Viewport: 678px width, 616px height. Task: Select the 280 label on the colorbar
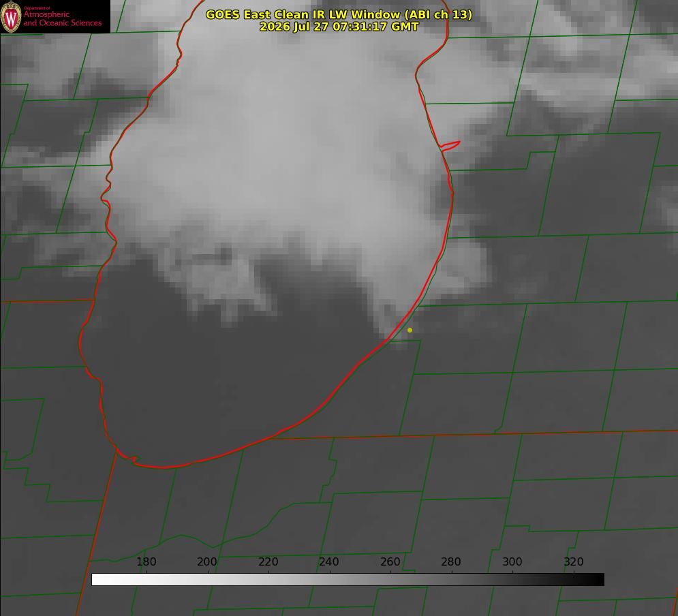tap(450, 561)
